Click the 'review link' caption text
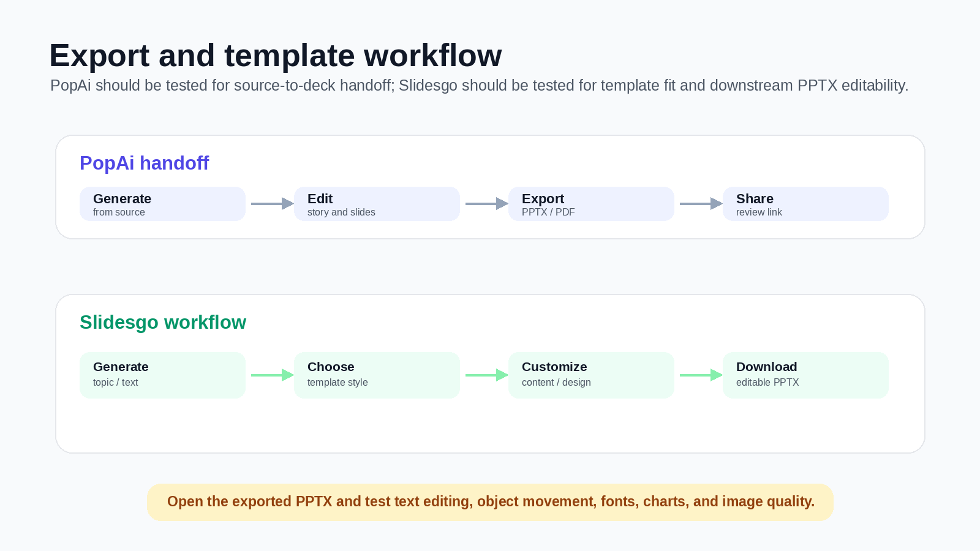Viewport: 980px width, 551px height. click(759, 212)
